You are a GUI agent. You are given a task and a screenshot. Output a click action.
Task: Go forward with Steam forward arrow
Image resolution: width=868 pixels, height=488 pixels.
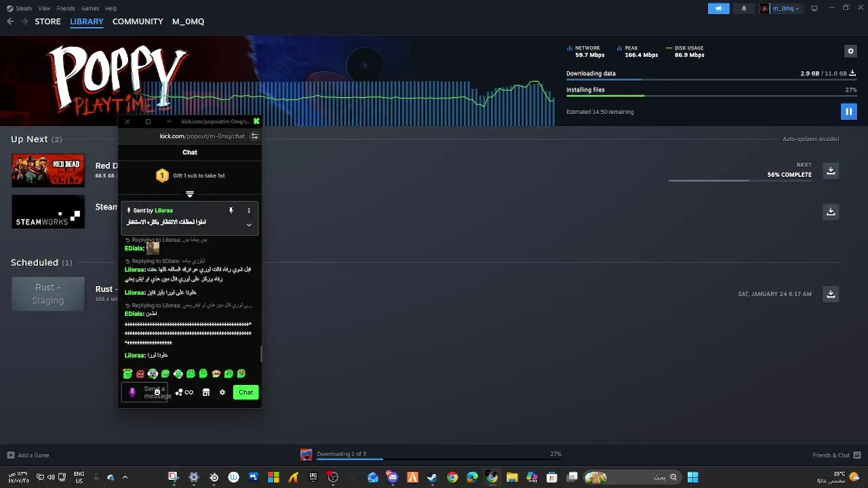pos(24,22)
